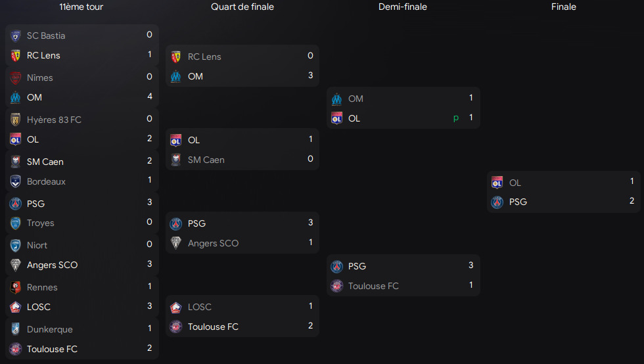Click the green penalty indicator beside OL
Viewport: 644px width, 364px height.
tap(456, 118)
